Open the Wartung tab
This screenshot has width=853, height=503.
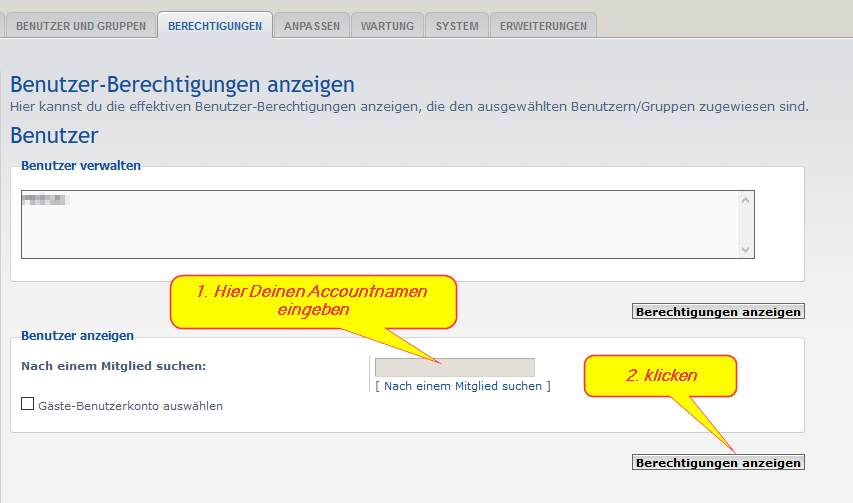387,26
